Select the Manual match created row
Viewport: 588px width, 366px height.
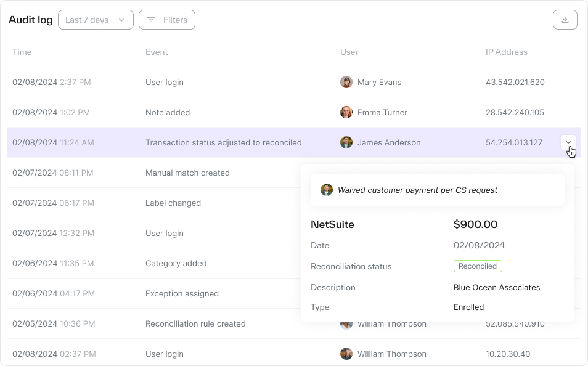tap(187, 173)
